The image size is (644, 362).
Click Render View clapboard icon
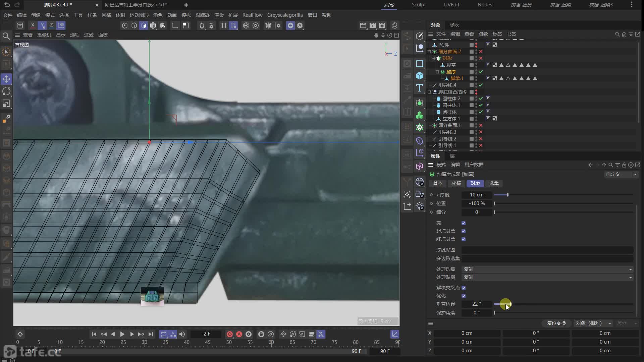point(363,25)
